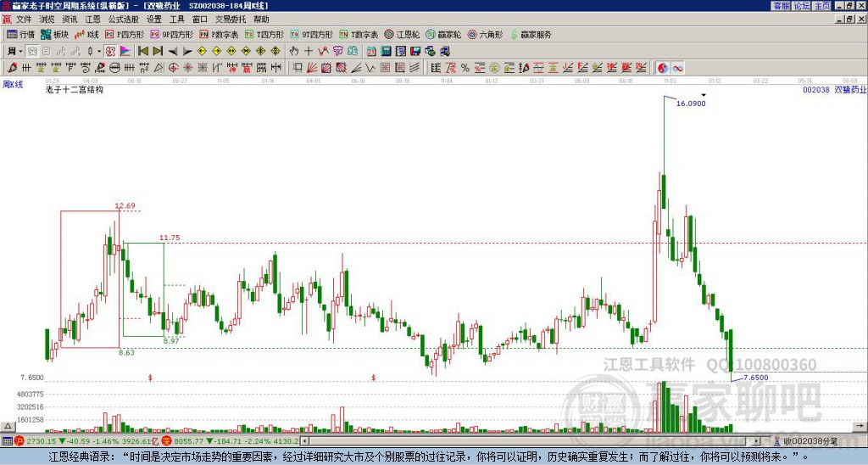
Task: Click the triangle ruler tool icon
Action: click(159, 68)
